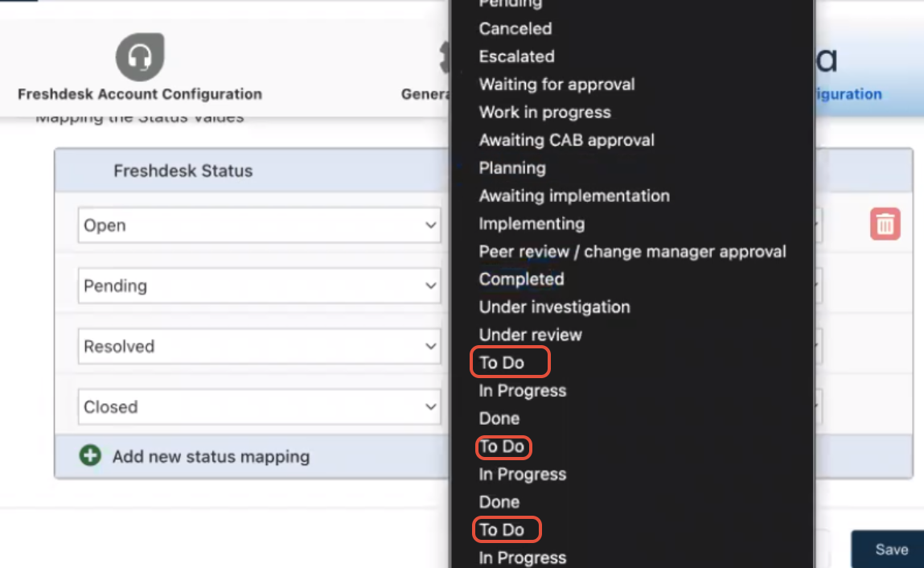Open the Freshdesk Status dropdown showing Resolved
Viewport: 924px width, 568px height.
pyautogui.click(x=259, y=346)
